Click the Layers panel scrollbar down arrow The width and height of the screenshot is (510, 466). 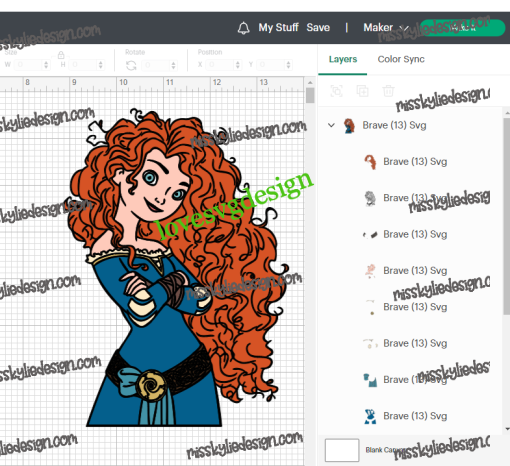tap(507, 429)
